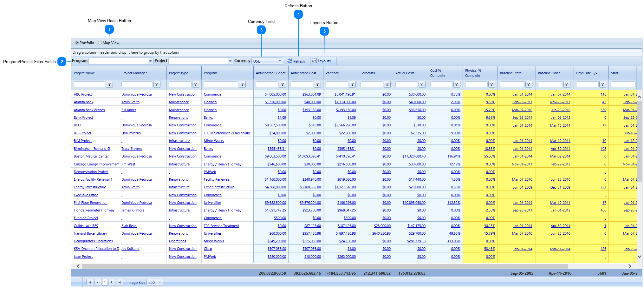Viewport: 644px width, 288px height.
Task: Select the Map View radio button
Action: click(x=100, y=43)
